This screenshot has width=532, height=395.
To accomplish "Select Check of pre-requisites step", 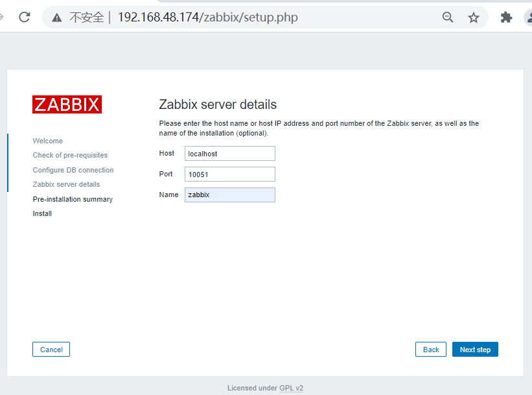I will pyautogui.click(x=70, y=155).
